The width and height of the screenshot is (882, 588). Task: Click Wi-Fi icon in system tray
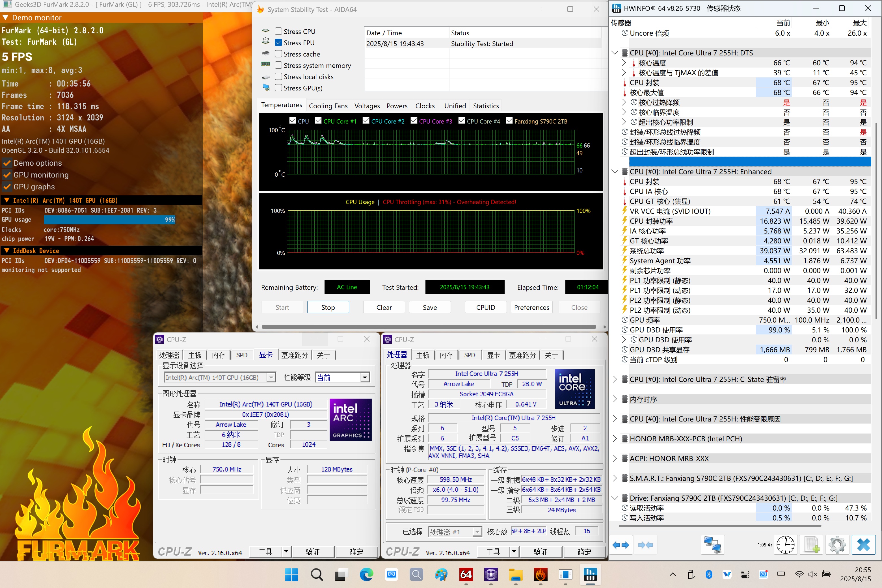799,574
